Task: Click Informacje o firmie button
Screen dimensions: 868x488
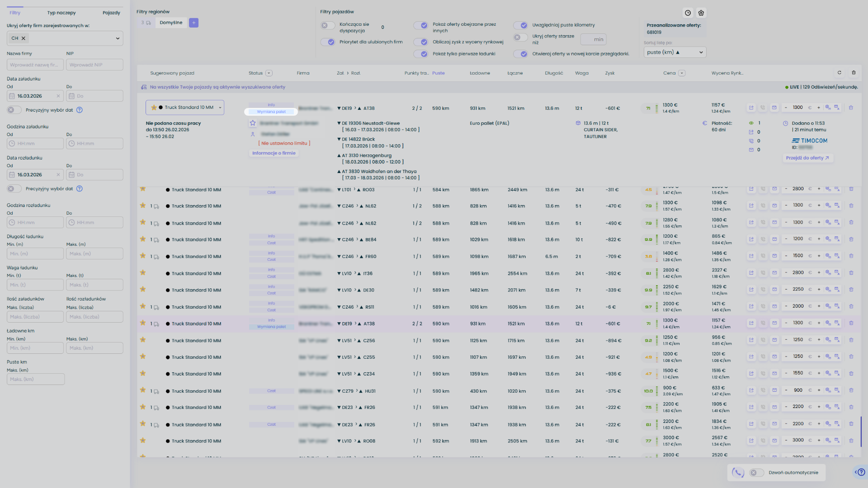Action: click(274, 153)
